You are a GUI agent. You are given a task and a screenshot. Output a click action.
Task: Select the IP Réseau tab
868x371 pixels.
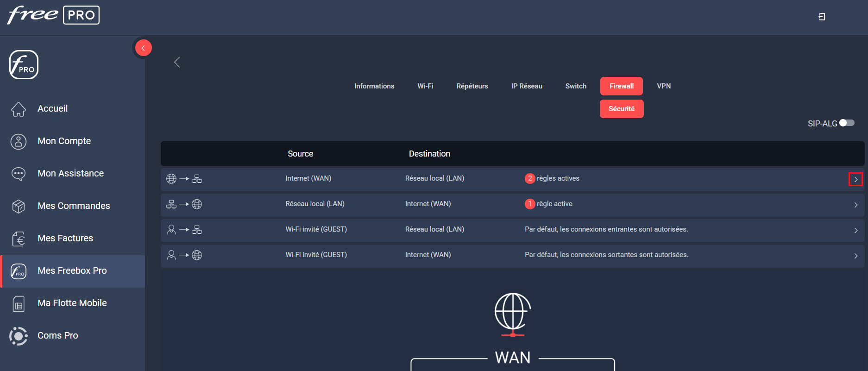tap(527, 86)
